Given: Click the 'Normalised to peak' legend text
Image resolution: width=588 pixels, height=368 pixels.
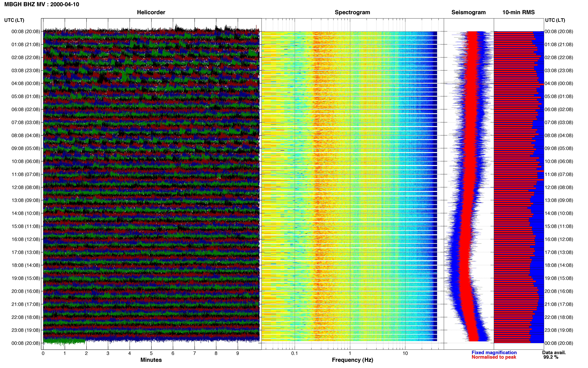Looking at the screenshot, I should [494, 357].
